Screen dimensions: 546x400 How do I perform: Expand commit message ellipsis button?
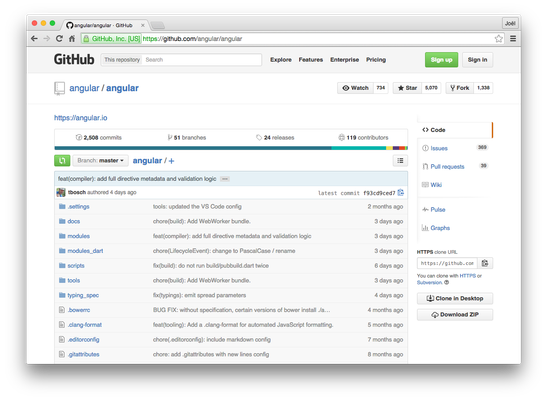click(x=225, y=179)
